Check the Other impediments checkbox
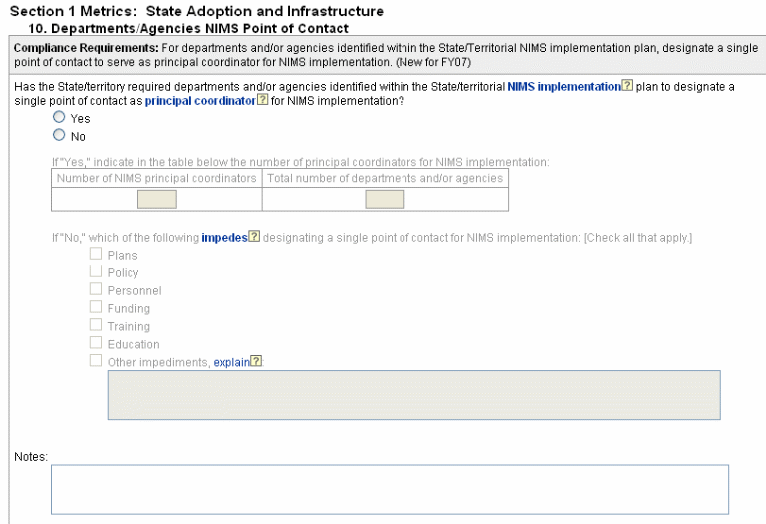This screenshot has width=766, height=524. pyautogui.click(x=96, y=362)
